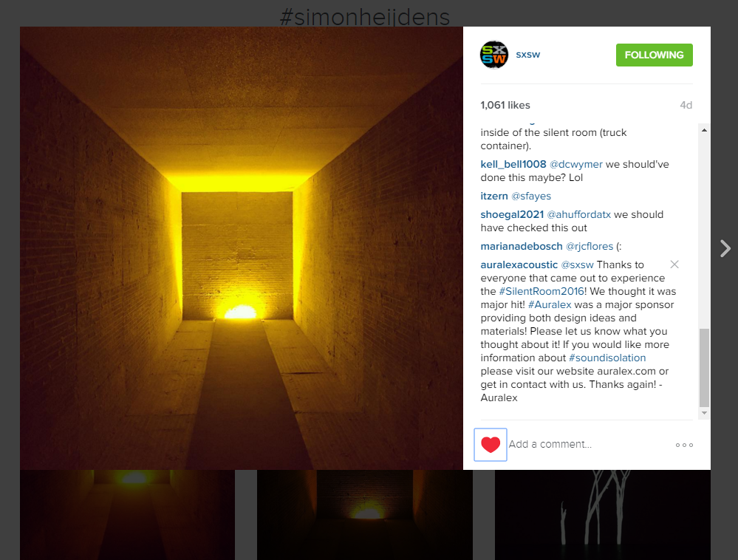Click the red heart like icon
The image size is (738, 560).
tap(491, 445)
